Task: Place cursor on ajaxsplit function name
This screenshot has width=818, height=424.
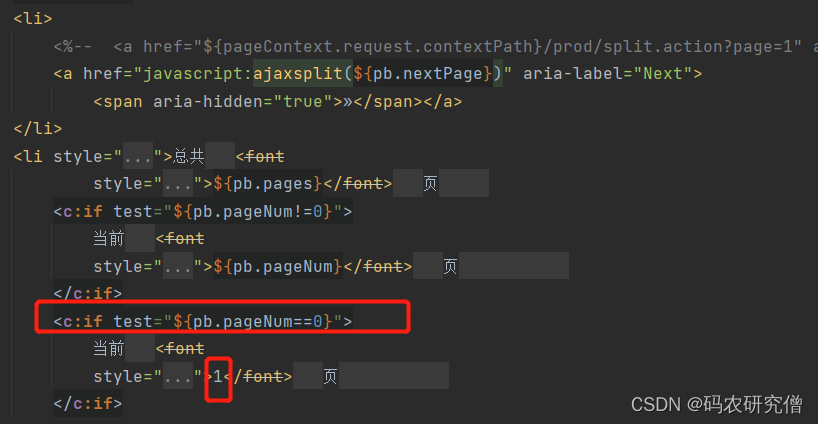Action: click(x=297, y=74)
